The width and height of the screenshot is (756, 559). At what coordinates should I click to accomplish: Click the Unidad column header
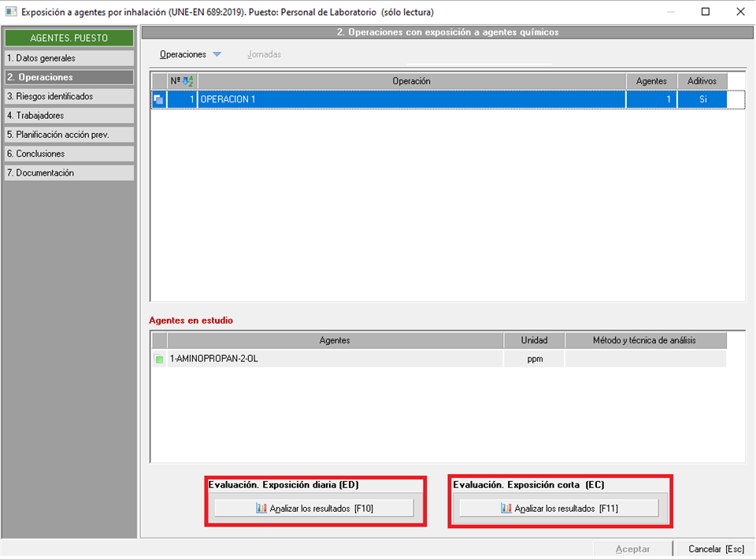[534, 340]
